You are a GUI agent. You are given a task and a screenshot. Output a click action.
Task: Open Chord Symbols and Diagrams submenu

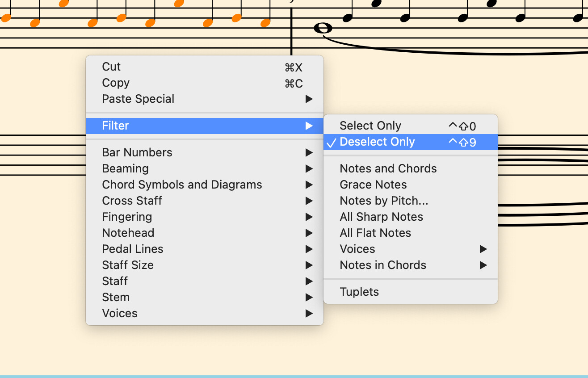(205, 185)
